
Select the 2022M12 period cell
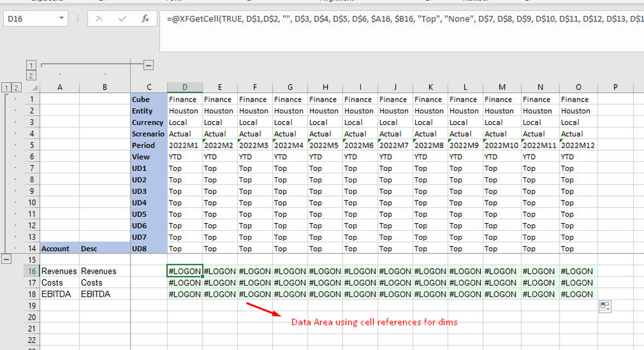[578, 146]
